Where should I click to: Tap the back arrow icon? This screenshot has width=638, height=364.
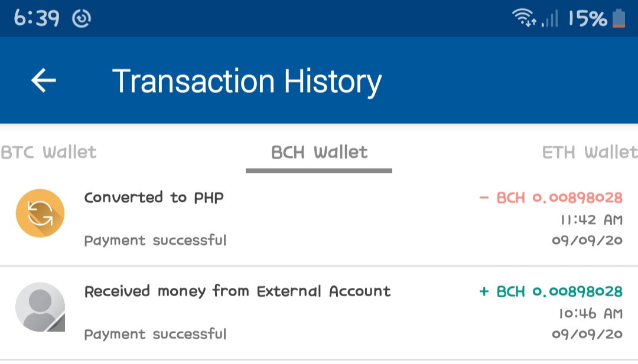[44, 80]
